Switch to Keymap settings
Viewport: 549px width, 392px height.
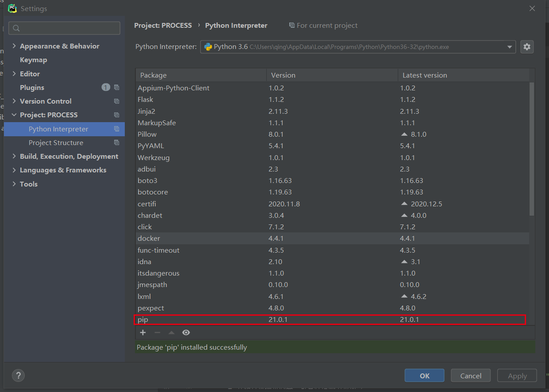tap(34, 60)
